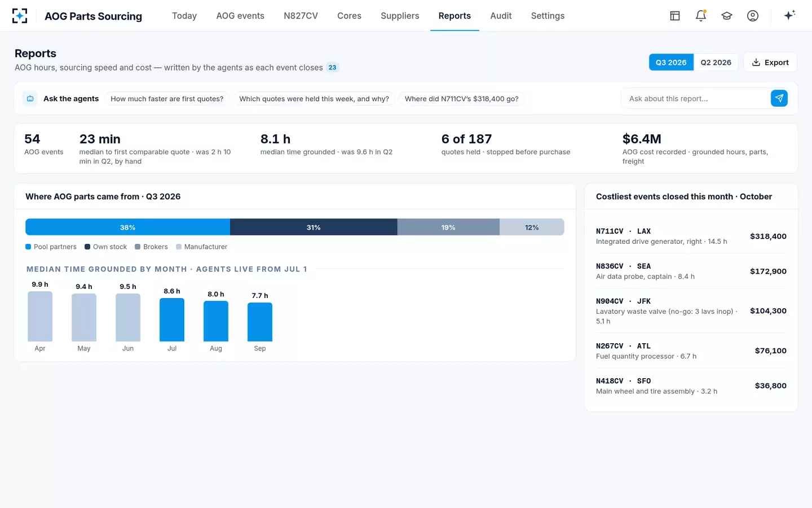Open the N418CV SFO event row
812x508 pixels.
691,386
